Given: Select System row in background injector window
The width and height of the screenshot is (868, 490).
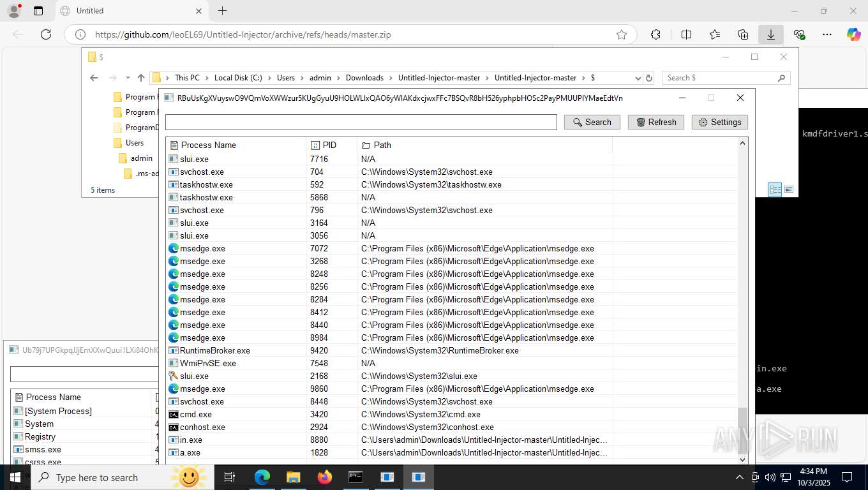Looking at the screenshot, I should tap(85, 424).
